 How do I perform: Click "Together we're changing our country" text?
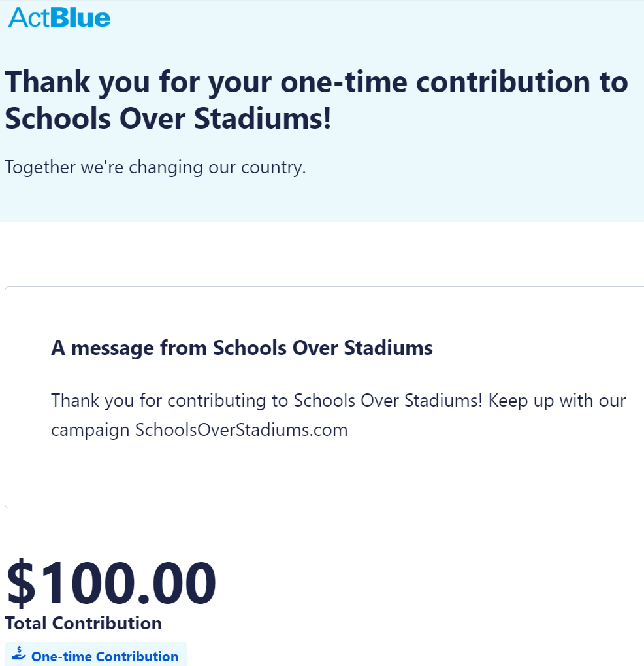point(155,167)
